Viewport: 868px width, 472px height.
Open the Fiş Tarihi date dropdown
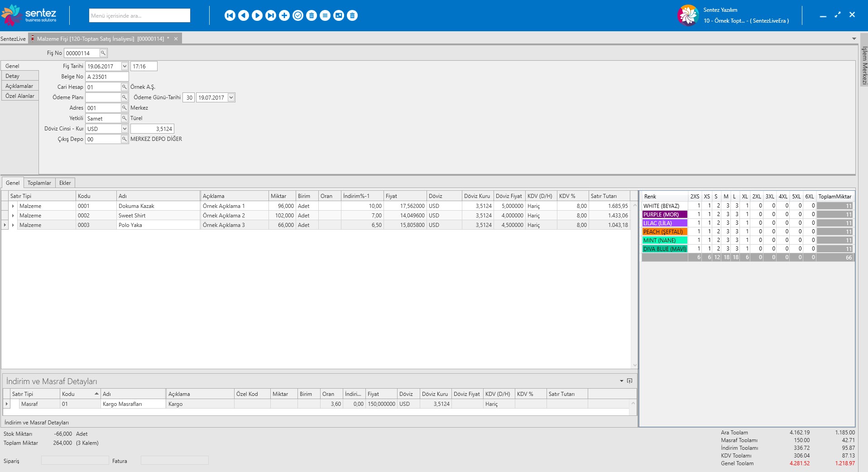125,66
